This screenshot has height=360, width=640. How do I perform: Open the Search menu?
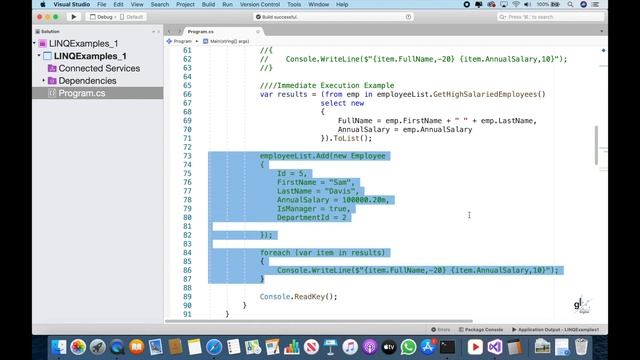coord(160,4)
